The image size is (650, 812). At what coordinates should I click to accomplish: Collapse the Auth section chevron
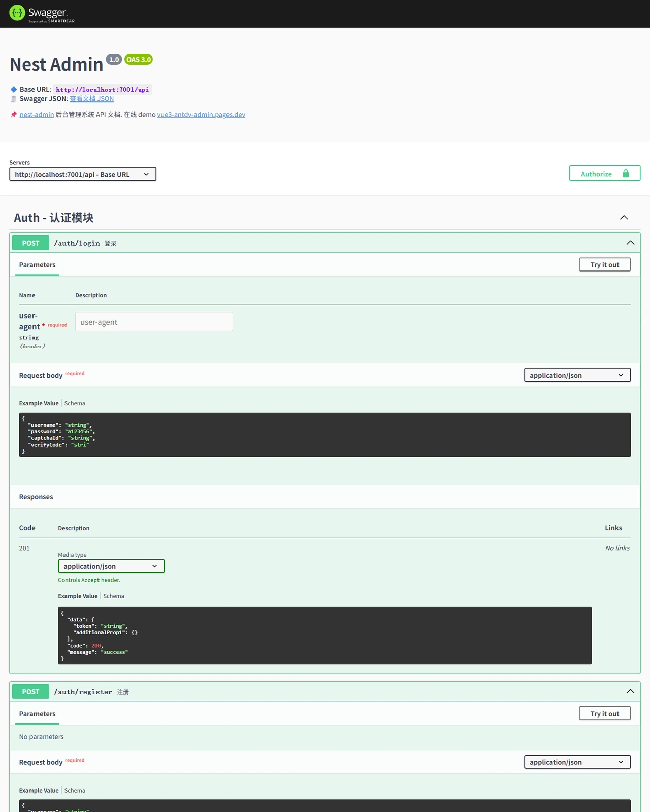(x=624, y=218)
